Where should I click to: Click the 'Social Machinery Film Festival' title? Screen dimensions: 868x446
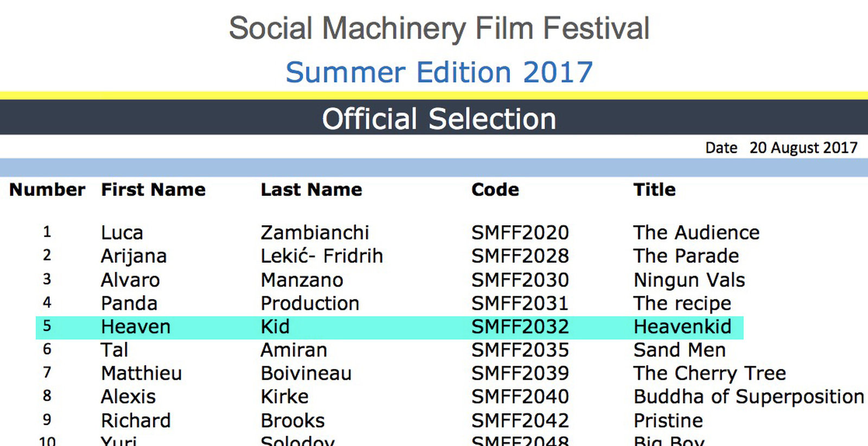click(x=439, y=28)
